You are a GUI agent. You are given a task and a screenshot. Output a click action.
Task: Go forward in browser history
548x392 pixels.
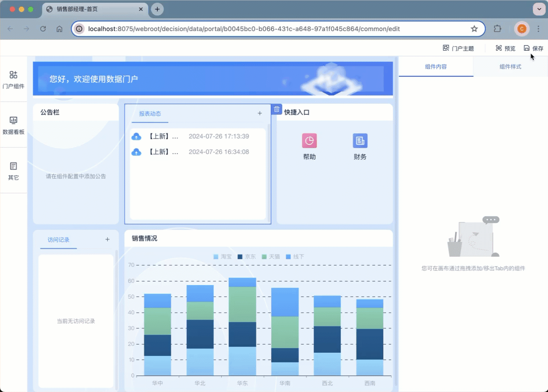pyautogui.click(x=27, y=29)
